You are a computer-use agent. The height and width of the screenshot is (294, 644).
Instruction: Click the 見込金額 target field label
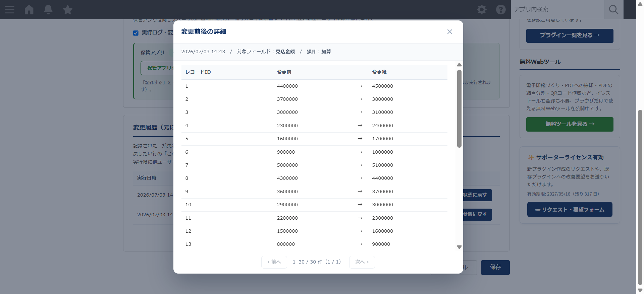285,52
